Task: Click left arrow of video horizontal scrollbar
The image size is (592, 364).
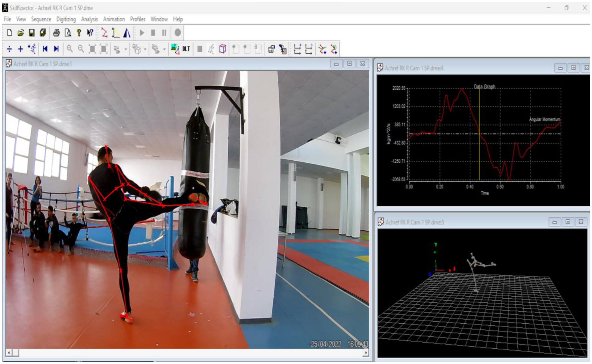Action: pos(9,352)
